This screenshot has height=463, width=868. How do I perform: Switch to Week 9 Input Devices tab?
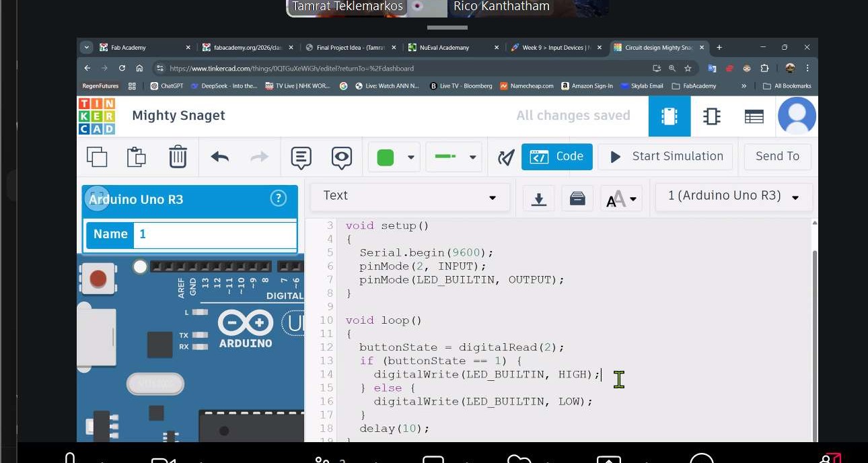point(557,48)
